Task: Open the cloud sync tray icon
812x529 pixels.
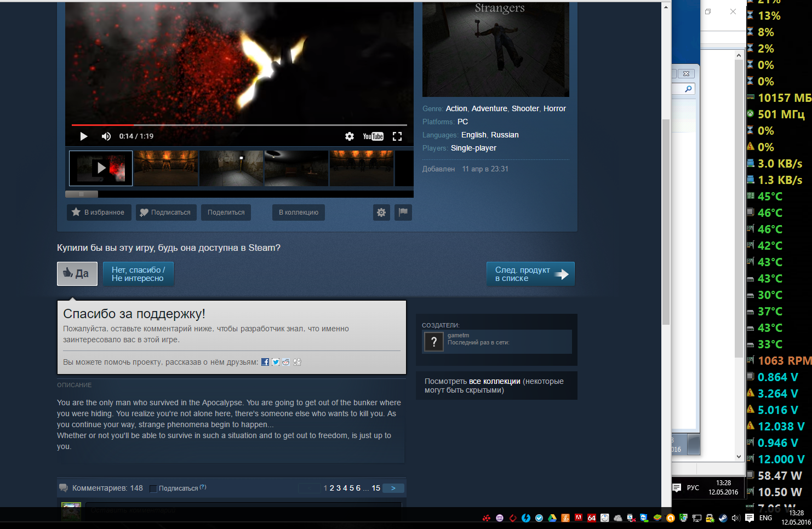Action: (618, 518)
